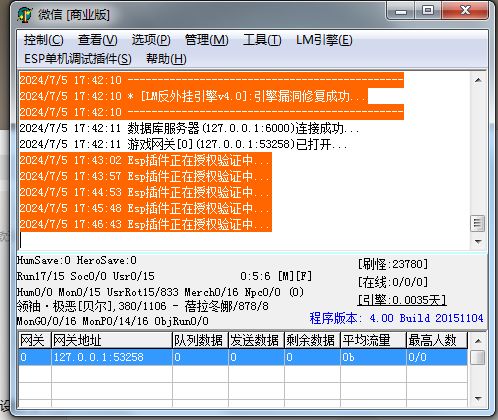Click the [引擎:0.0035天] underlined link
Viewport: 498px width, 420px height.
click(x=402, y=300)
